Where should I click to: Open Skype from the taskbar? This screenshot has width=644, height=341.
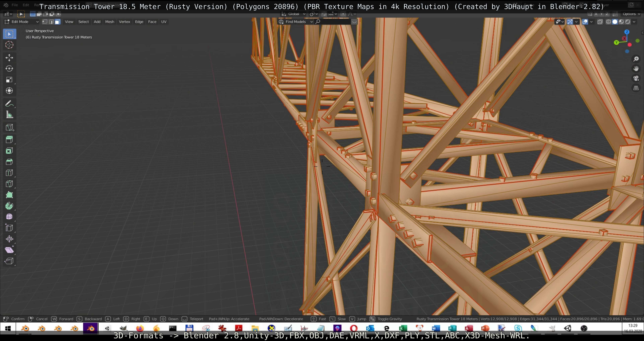(518, 328)
